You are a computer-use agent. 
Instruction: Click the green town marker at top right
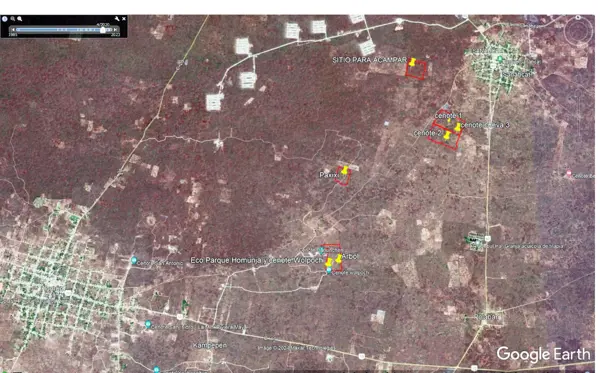[499, 59]
